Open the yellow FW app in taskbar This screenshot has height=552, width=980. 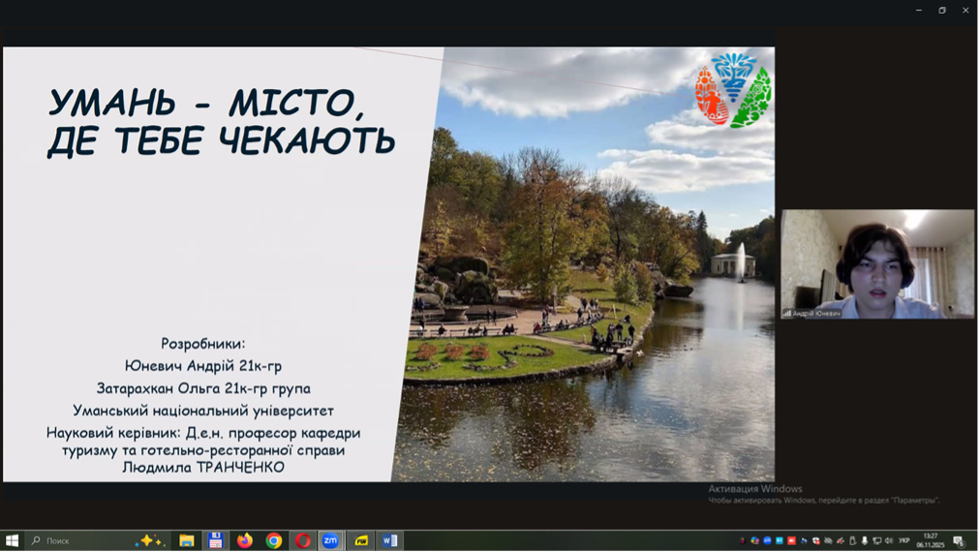[361, 540]
